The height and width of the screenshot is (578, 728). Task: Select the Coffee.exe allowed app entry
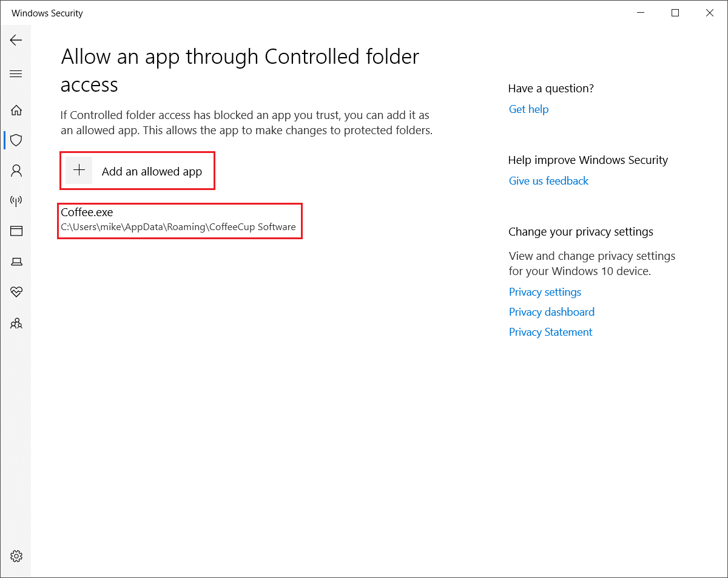pos(180,220)
